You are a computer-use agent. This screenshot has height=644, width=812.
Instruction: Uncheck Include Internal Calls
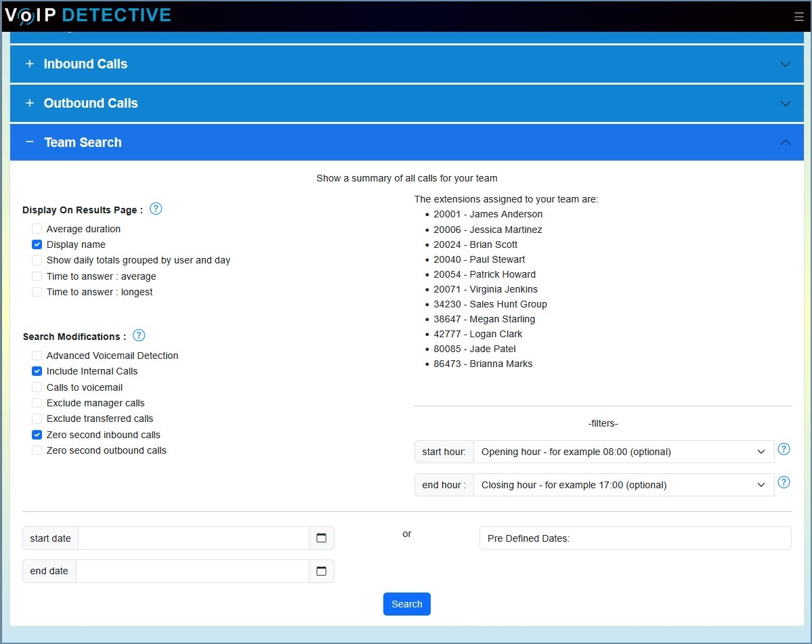pos(37,371)
